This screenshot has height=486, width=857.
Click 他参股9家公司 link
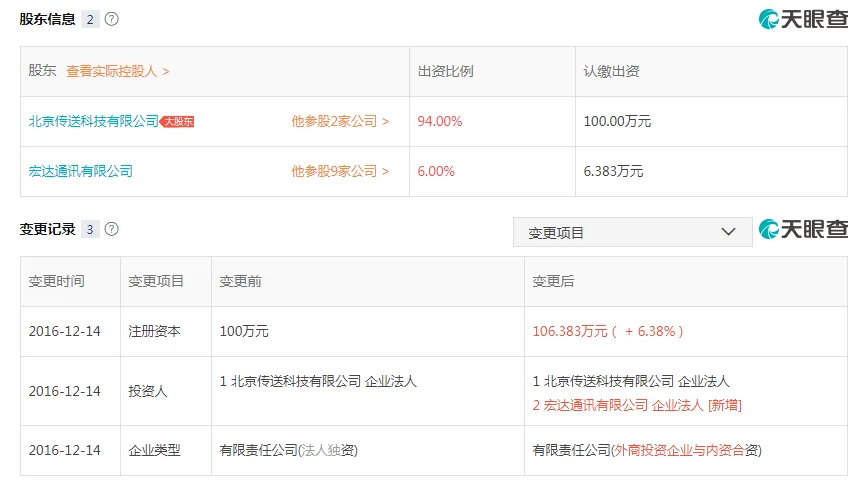pos(340,171)
